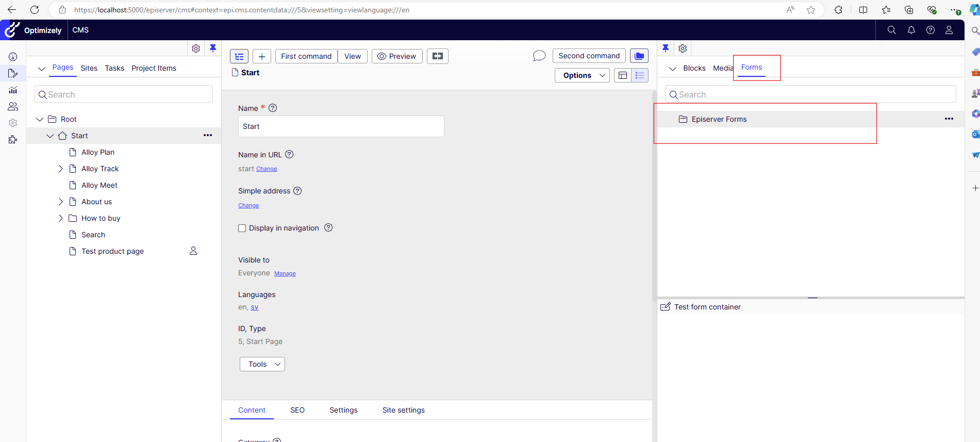This screenshot has height=442, width=980.
Task: Click the comments speech bubble icon
Action: coord(539,56)
